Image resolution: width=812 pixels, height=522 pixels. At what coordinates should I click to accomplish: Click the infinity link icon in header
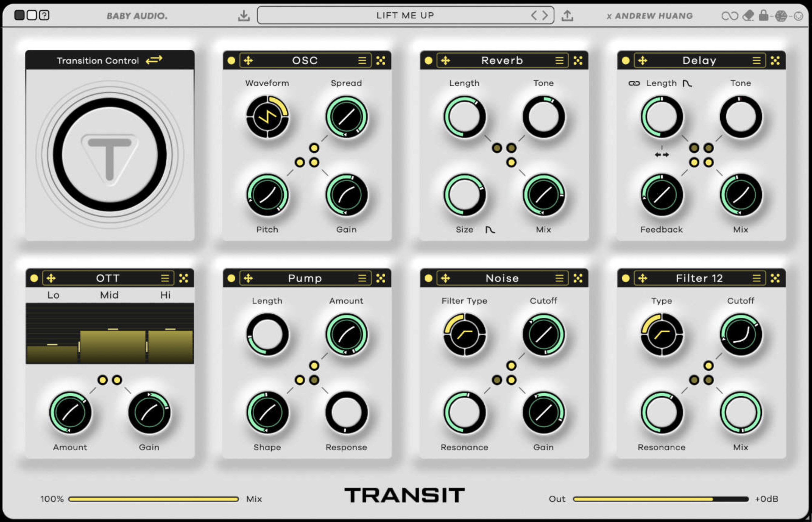(729, 16)
